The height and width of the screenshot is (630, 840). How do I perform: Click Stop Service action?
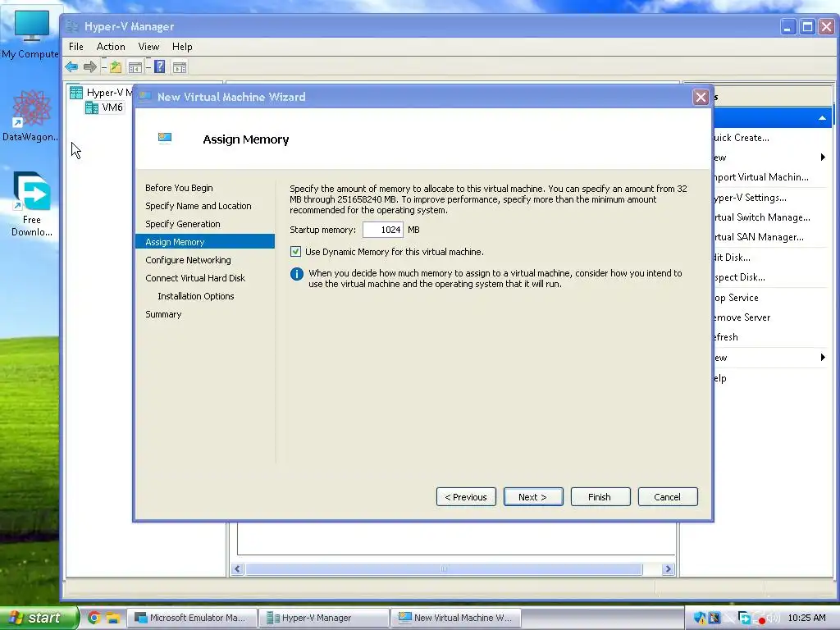(736, 297)
